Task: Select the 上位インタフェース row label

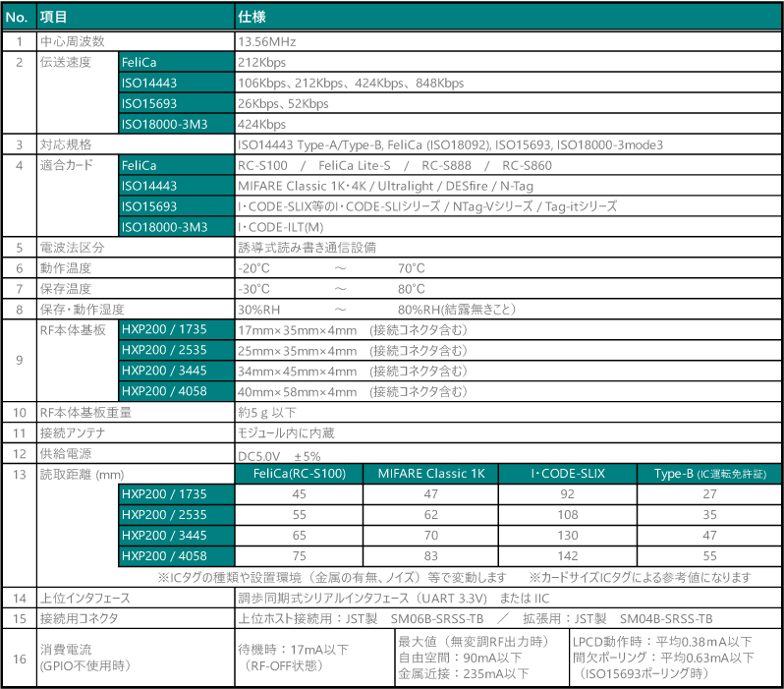Action: point(84,598)
